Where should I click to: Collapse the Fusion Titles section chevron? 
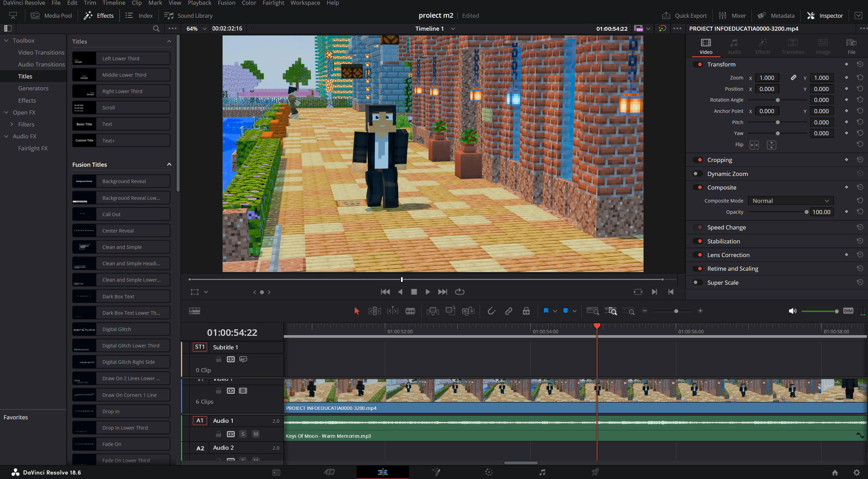(x=169, y=165)
